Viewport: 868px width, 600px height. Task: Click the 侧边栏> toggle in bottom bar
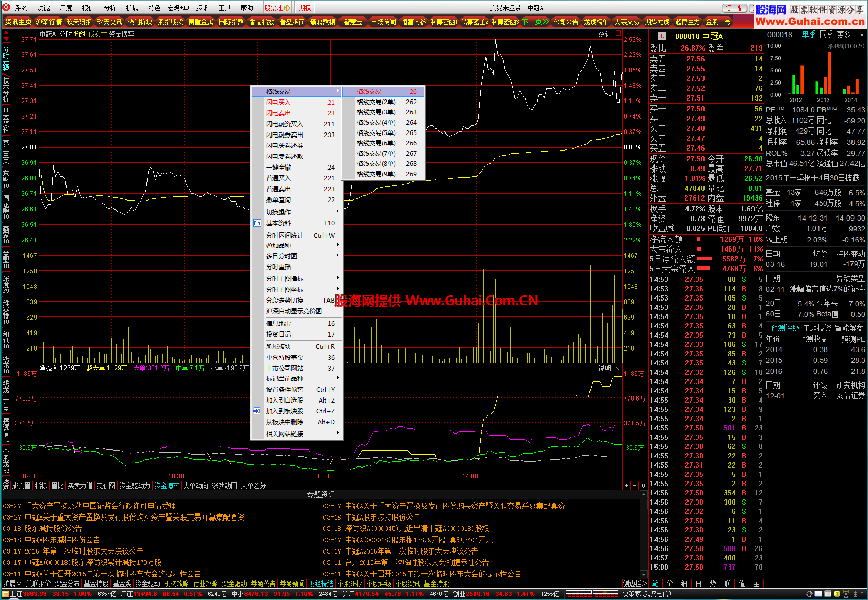click(634, 584)
